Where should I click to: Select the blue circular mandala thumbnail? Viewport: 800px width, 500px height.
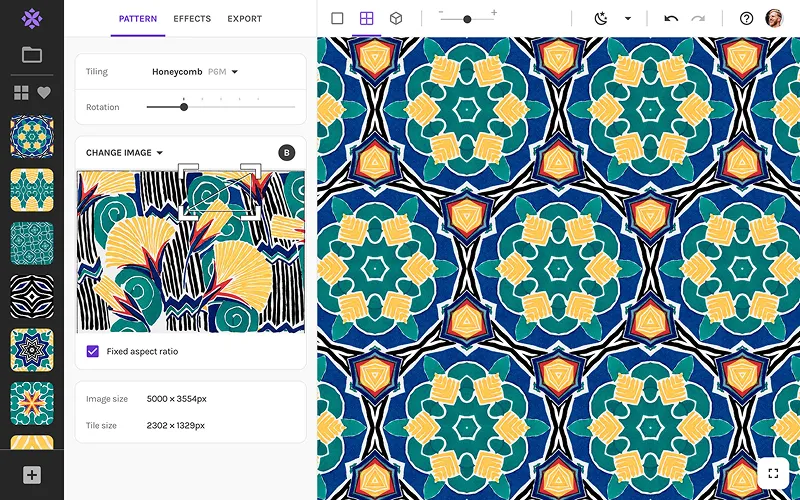tap(32, 136)
